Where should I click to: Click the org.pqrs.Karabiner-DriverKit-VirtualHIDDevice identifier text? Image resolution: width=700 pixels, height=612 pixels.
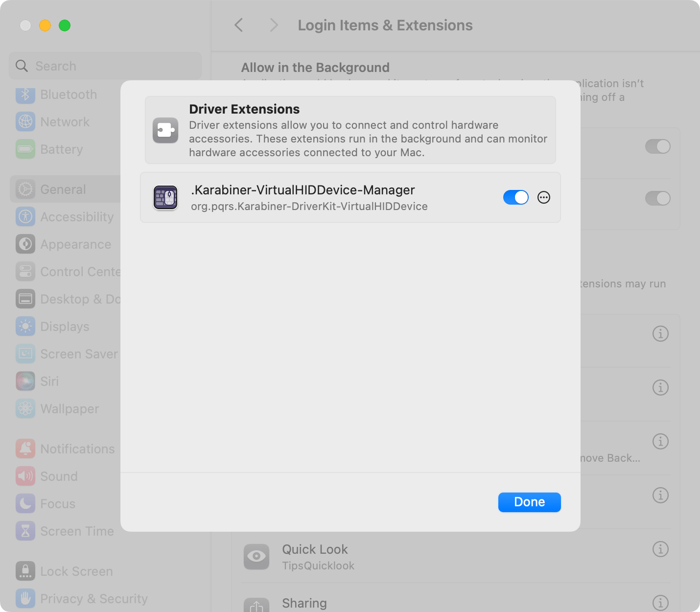click(309, 206)
